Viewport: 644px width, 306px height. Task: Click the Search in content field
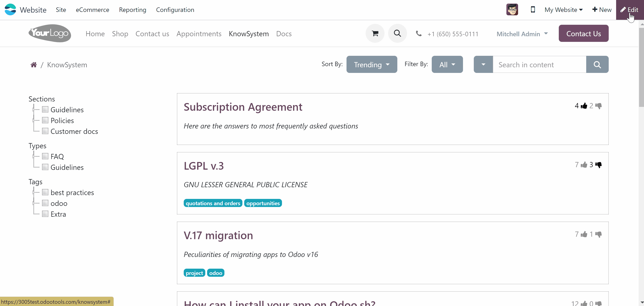pos(539,64)
